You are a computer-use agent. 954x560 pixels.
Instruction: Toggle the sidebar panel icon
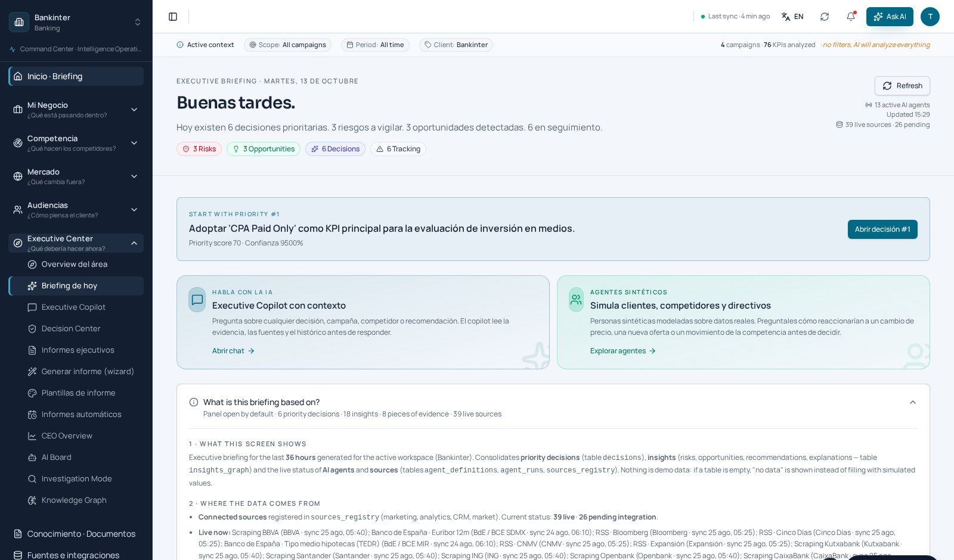pyautogui.click(x=173, y=17)
